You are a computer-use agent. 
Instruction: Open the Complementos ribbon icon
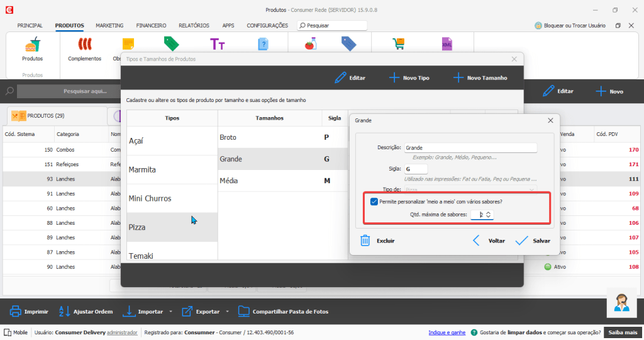84,45
